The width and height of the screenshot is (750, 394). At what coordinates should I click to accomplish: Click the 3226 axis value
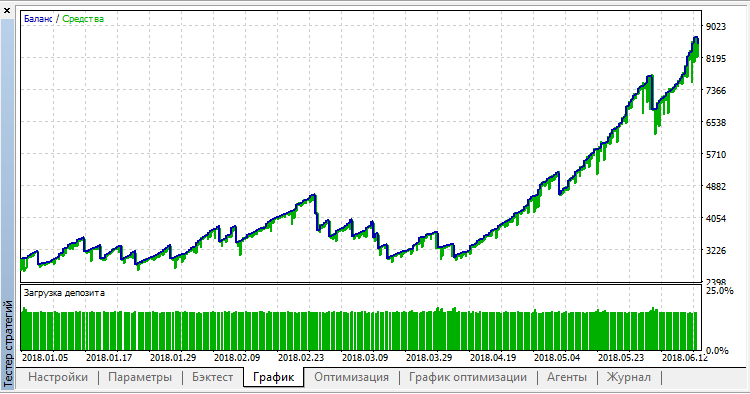[x=716, y=251]
